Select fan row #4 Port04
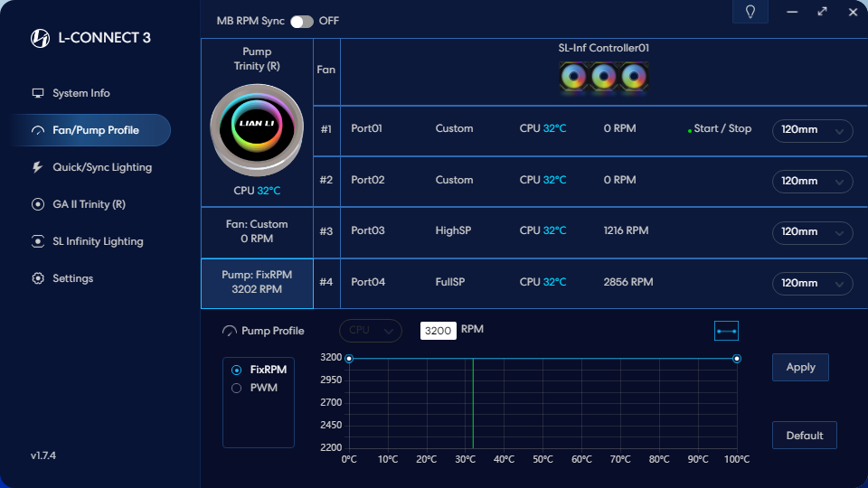This screenshot has height=488, width=868. click(590, 283)
